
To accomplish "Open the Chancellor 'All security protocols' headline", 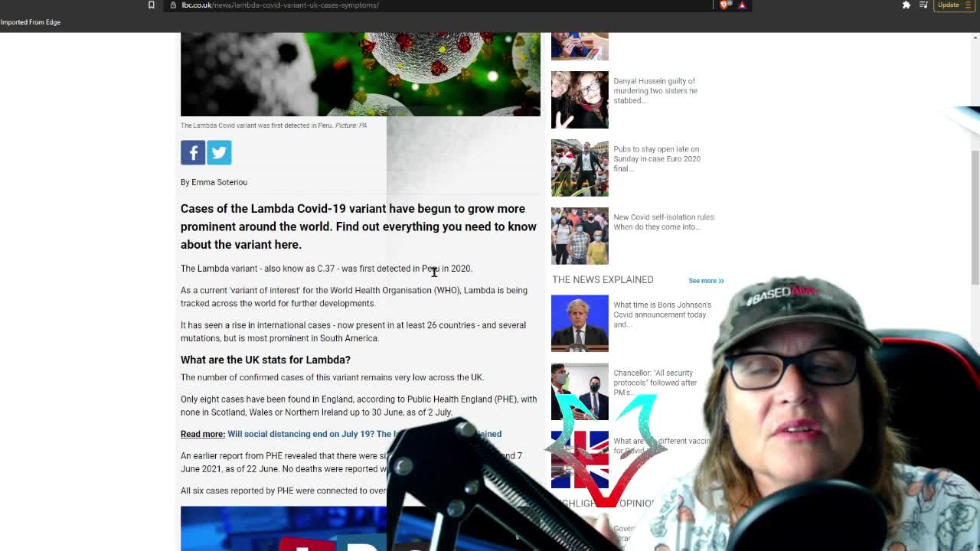I will point(655,383).
